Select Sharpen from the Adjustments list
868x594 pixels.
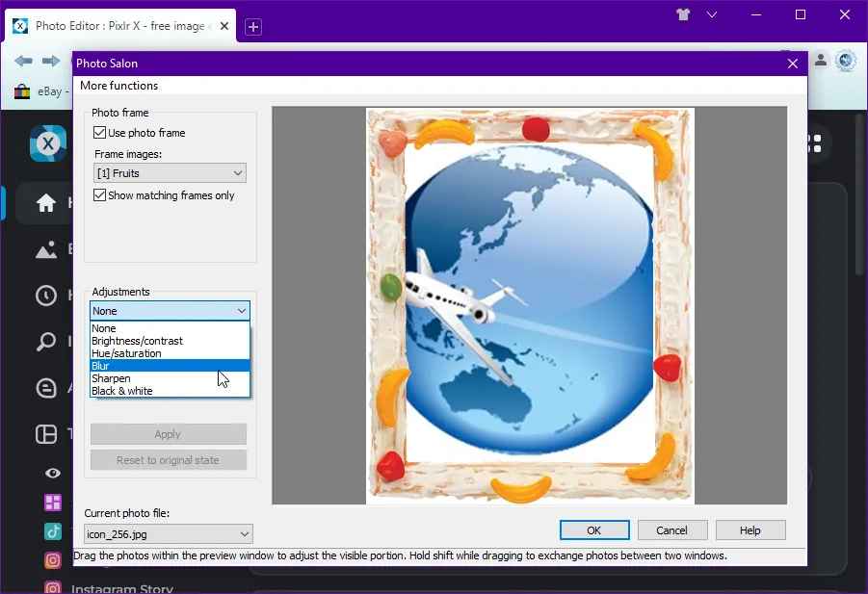point(111,377)
